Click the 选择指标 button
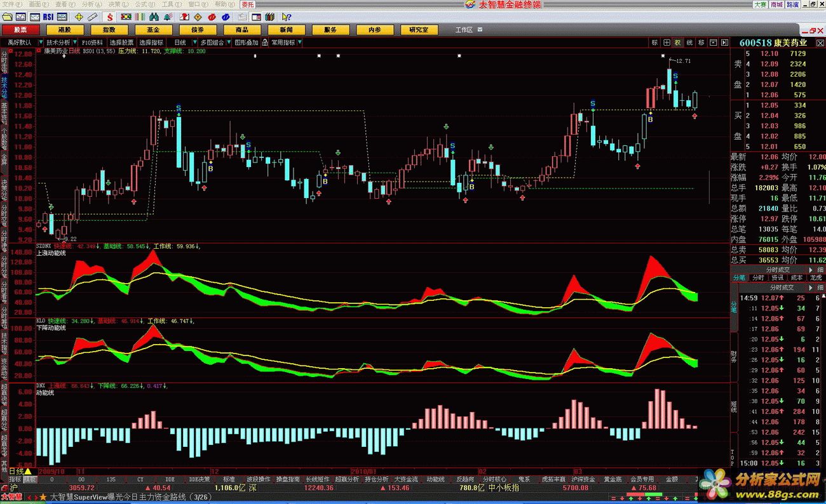 [x=151, y=43]
